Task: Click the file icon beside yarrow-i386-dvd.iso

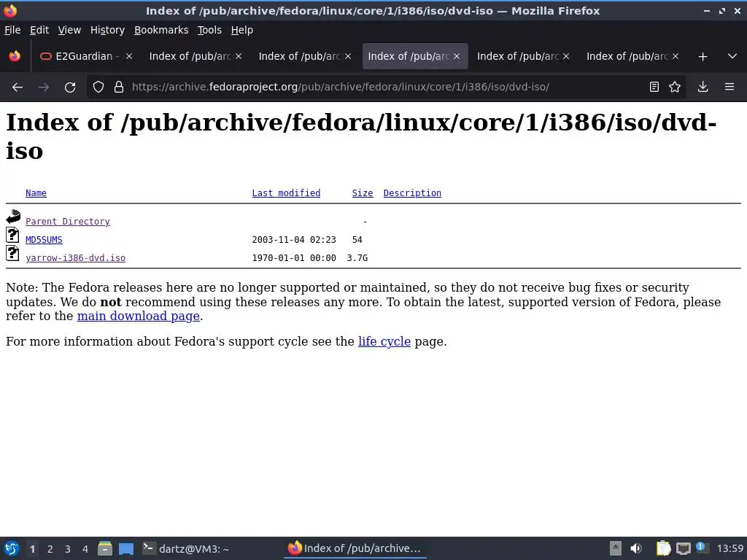Action: pyautogui.click(x=13, y=253)
